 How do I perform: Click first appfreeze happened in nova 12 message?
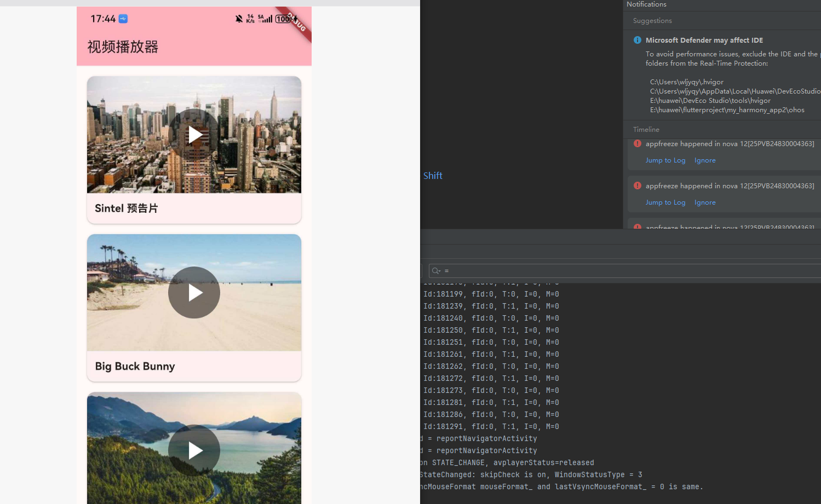730,143
